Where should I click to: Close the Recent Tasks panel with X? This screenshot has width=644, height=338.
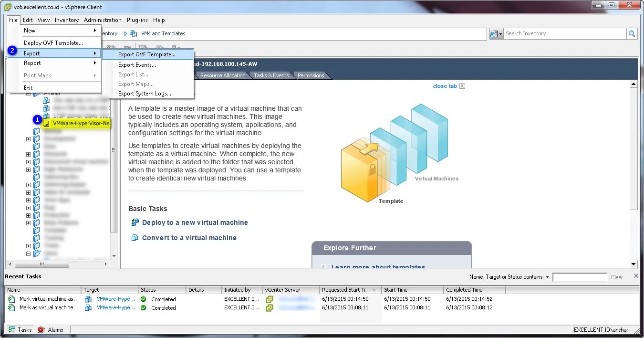click(636, 276)
